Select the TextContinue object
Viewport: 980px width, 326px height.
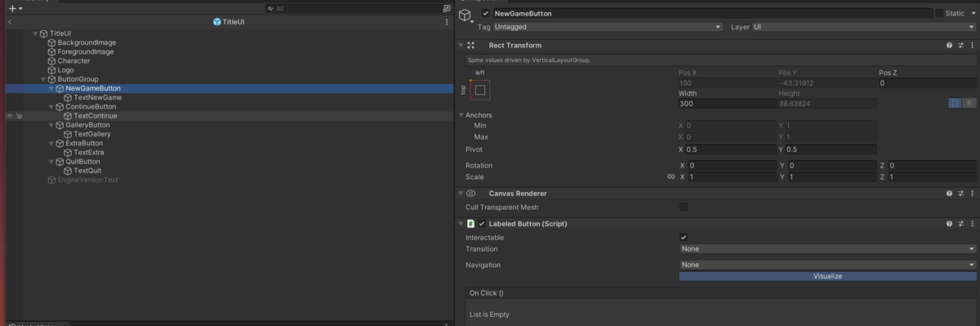(95, 116)
